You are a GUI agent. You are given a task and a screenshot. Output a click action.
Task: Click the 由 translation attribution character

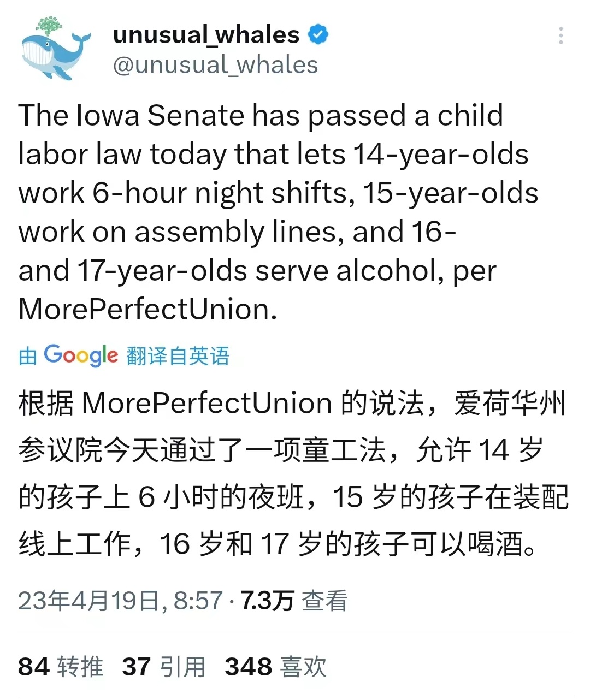(x=28, y=357)
